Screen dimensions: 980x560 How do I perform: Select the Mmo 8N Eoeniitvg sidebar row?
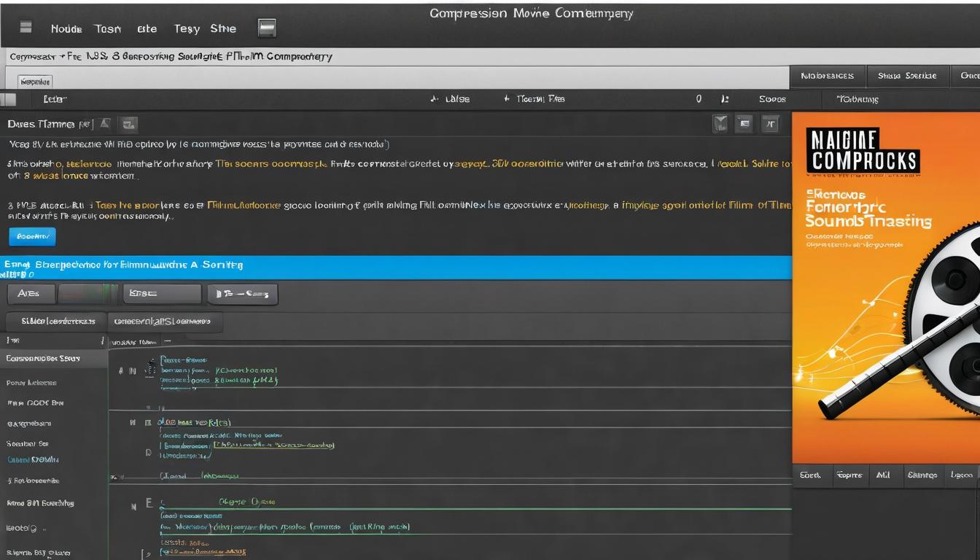point(54,503)
